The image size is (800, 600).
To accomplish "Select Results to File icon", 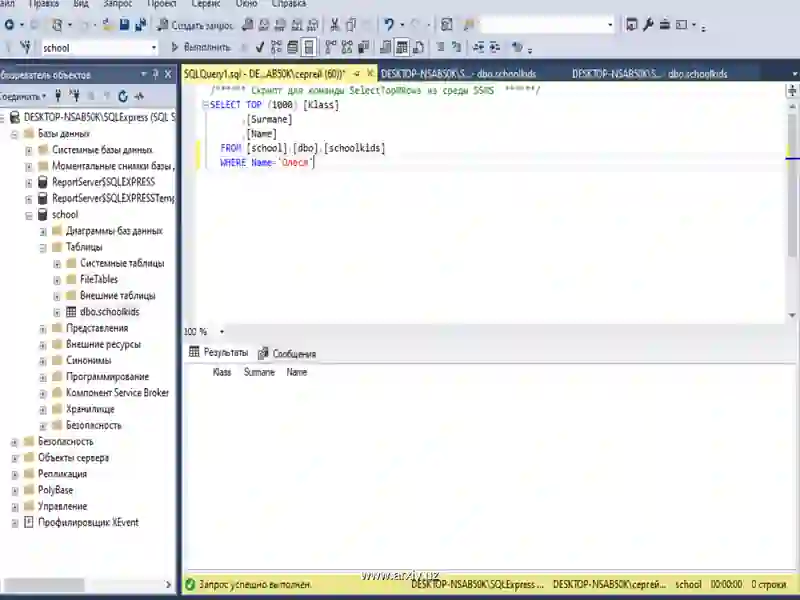I will [x=418, y=47].
